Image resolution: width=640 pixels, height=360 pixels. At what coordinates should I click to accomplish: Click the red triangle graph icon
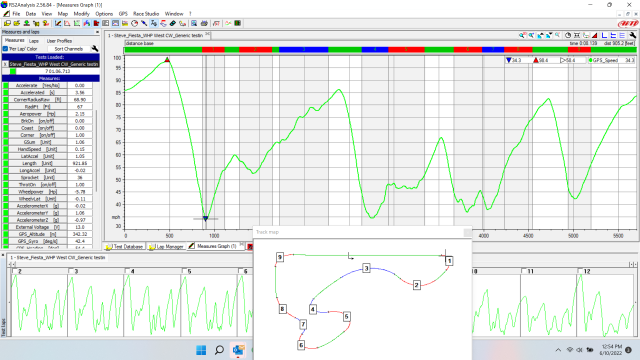594,36
